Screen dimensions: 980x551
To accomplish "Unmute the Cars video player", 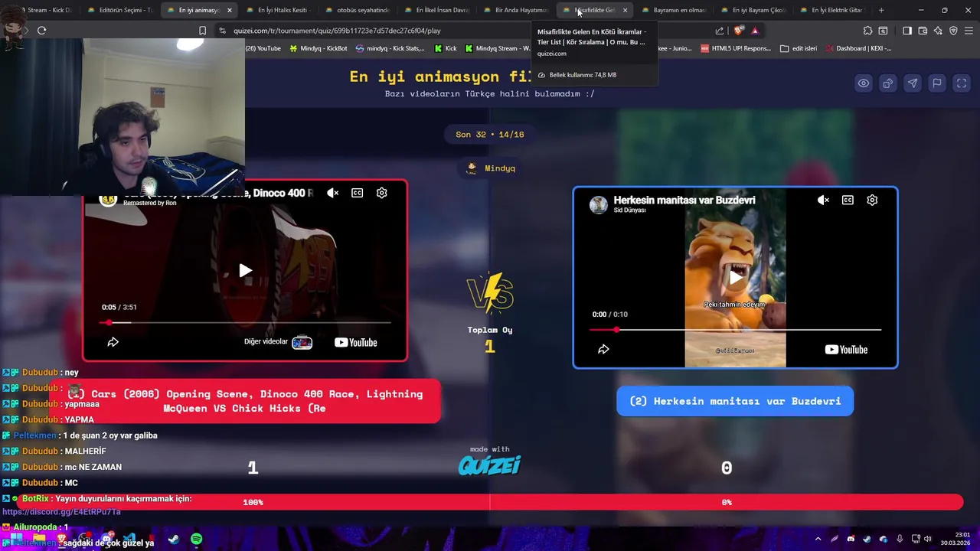I will (x=333, y=193).
